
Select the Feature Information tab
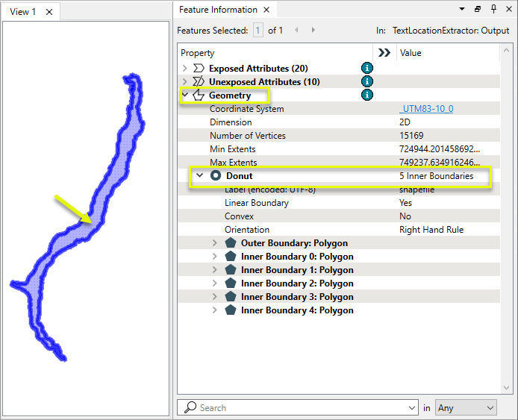pyautogui.click(x=218, y=10)
